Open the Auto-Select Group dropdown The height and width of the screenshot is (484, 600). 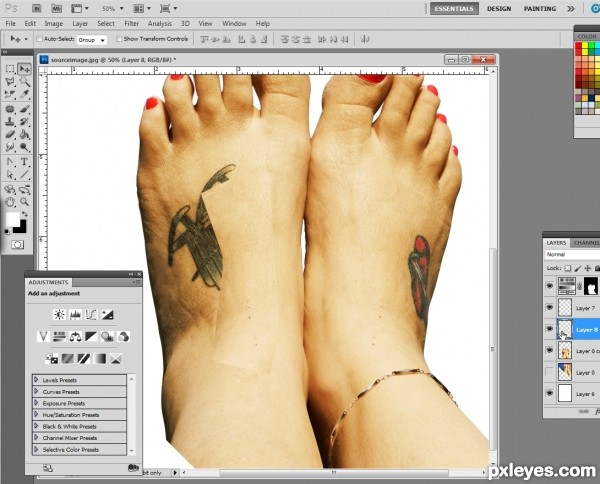click(x=92, y=40)
